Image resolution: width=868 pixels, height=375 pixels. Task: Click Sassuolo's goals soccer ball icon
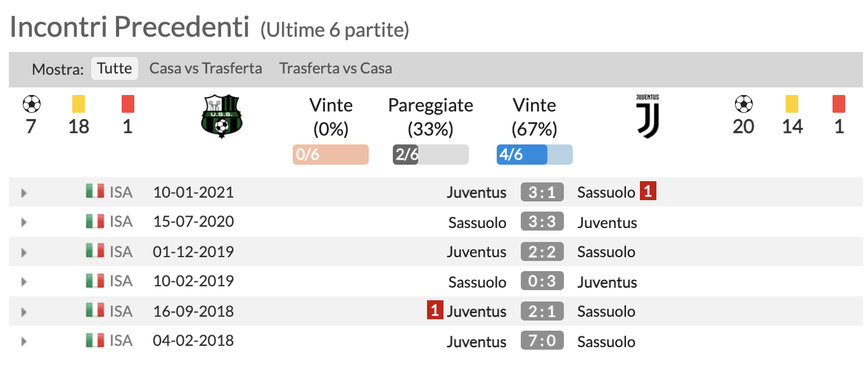click(x=30, y=103)
